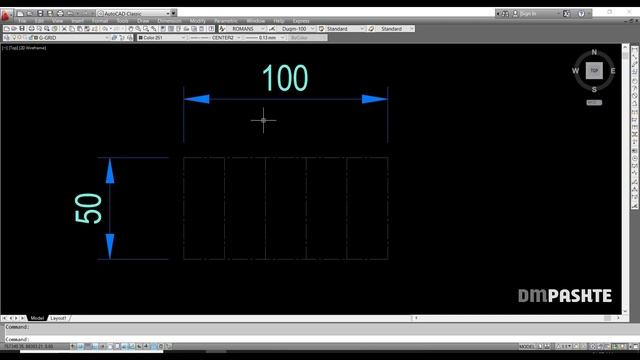Click the S compass direction on ViewCube

(x=594, y=89)
